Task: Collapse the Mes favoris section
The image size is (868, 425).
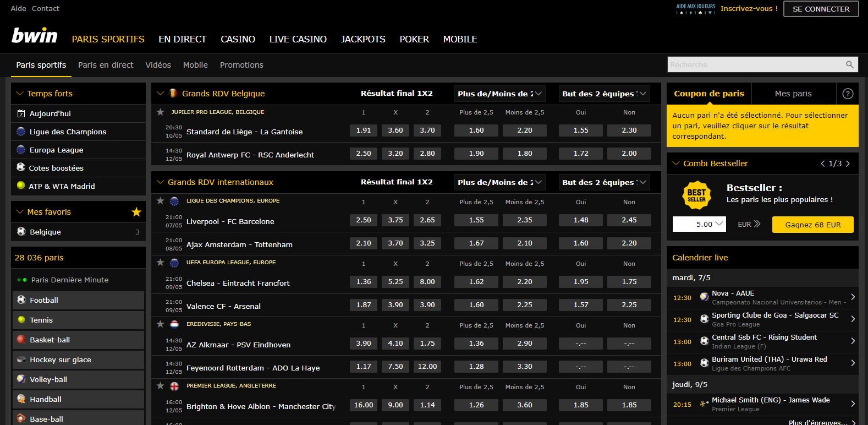Action: [x=20, y=212]
